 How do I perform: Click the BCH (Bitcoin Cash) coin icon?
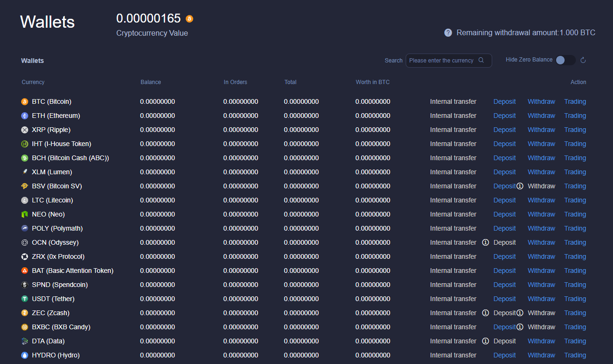pos(25,158)
